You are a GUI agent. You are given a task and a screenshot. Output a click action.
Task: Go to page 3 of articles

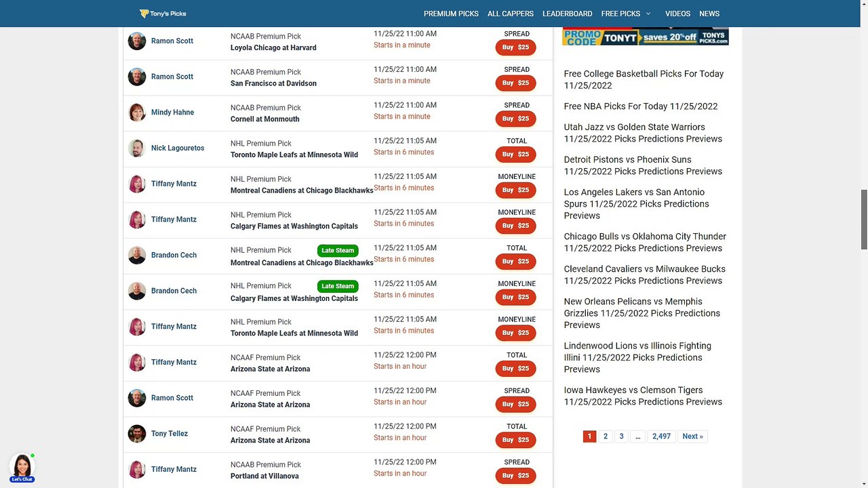click(621, 436)
